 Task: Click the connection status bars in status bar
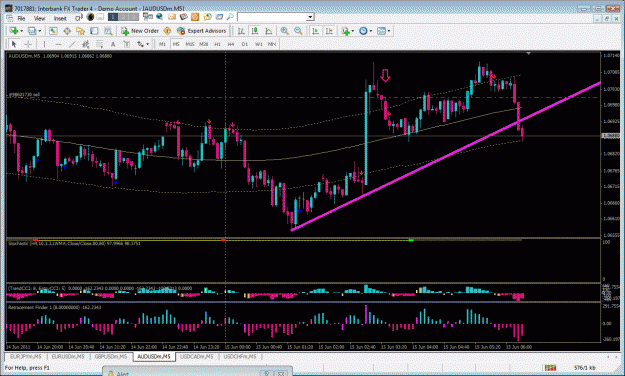(x=550, y=368)
